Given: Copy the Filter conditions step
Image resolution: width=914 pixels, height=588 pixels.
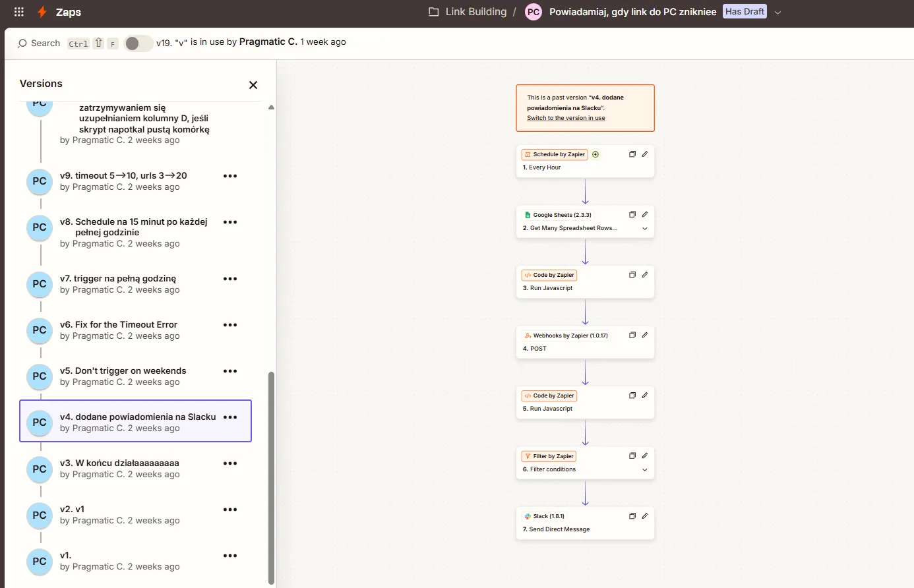Looking at the screenshot, I should point(632,456).
